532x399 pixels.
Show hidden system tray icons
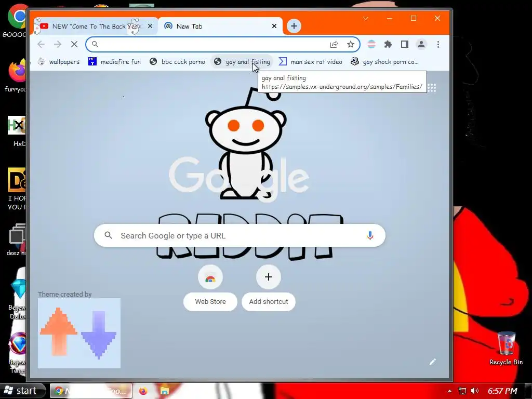[449, 391]
